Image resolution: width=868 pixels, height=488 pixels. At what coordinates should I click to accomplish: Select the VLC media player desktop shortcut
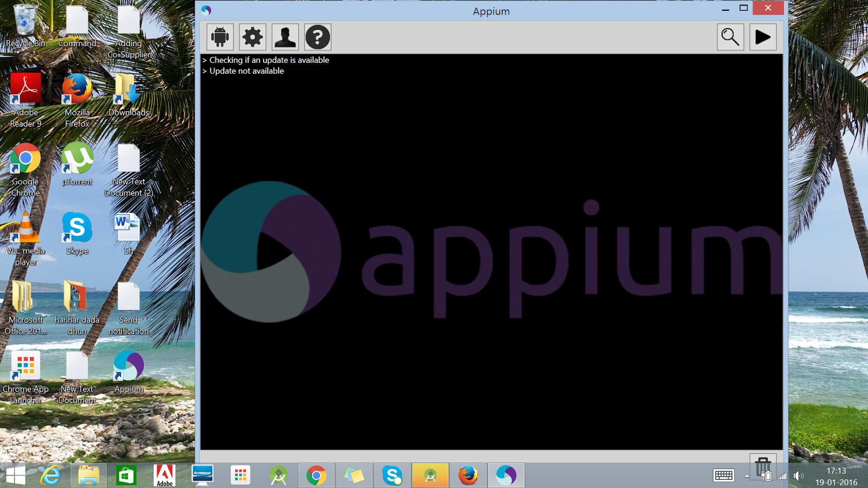[25, 239]
